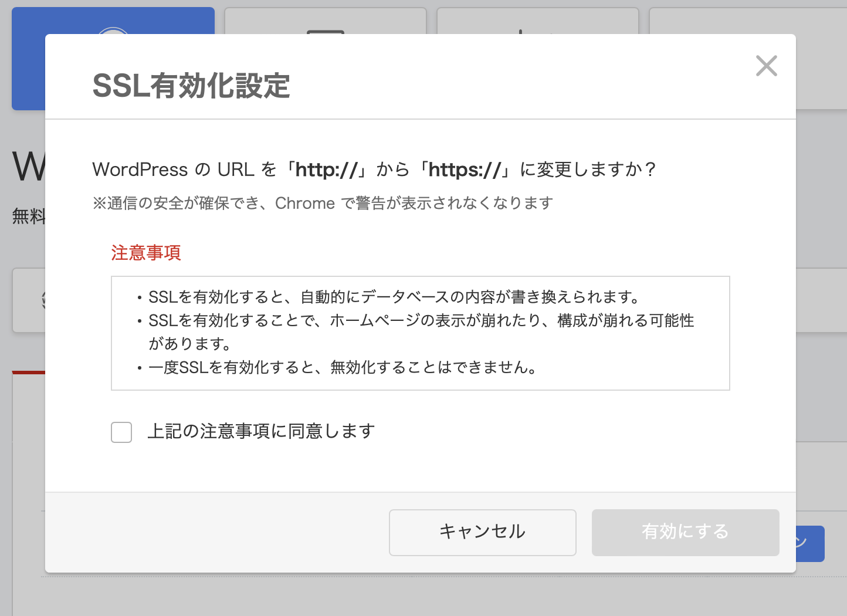The width and height of the screenshot is (847, 616).
Task: Click the 有効にする button
Action: [x=686, y=532]
